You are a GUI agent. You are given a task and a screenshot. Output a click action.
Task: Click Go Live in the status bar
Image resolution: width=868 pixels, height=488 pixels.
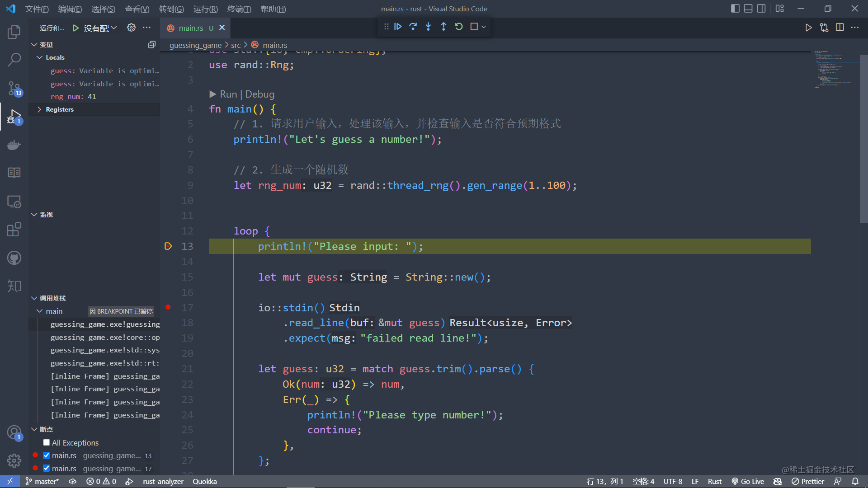tap(748, 481)
